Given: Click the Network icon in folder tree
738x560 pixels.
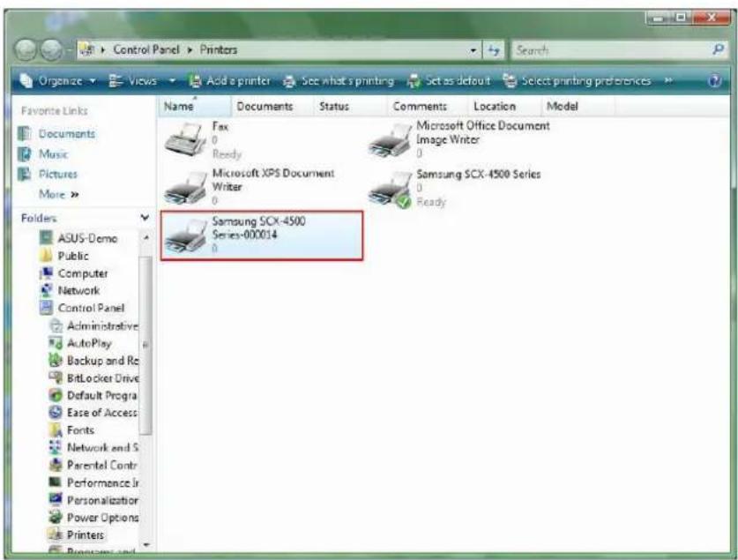Looking at the screenshot, I should tap(46, 290).
